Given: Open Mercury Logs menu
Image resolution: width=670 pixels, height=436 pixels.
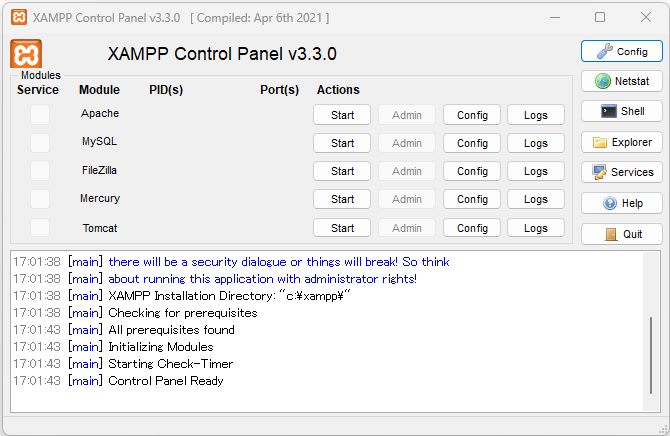Looking at the screenshot, I should click(536, 199).
